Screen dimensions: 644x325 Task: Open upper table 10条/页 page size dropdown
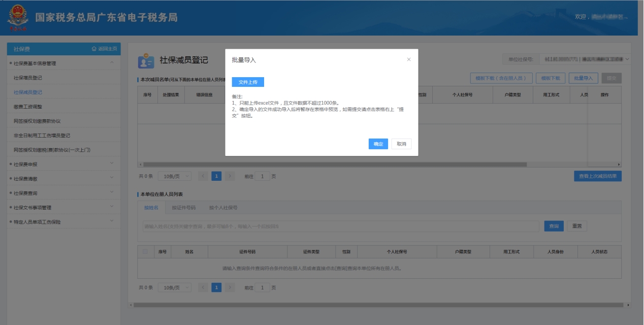pyautogui.click(x=174, y=176)
